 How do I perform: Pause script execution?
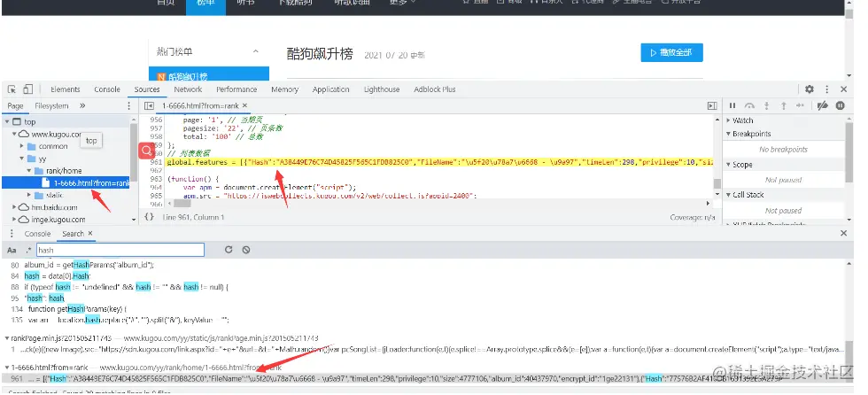click(732, 105)
